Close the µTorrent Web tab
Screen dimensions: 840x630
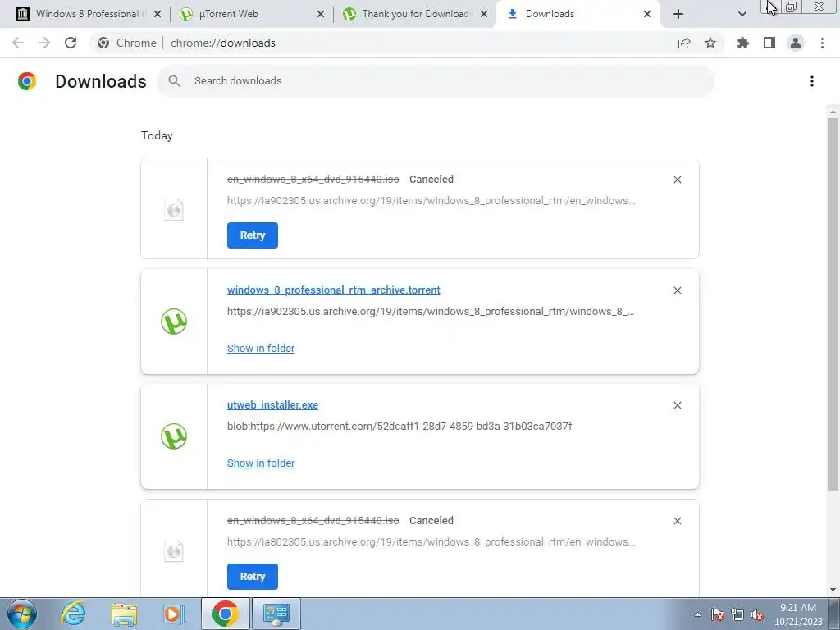tap(321, 14)
